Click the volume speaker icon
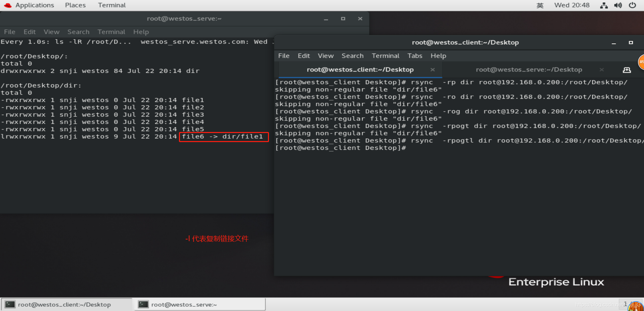 (x=618, y=5)
